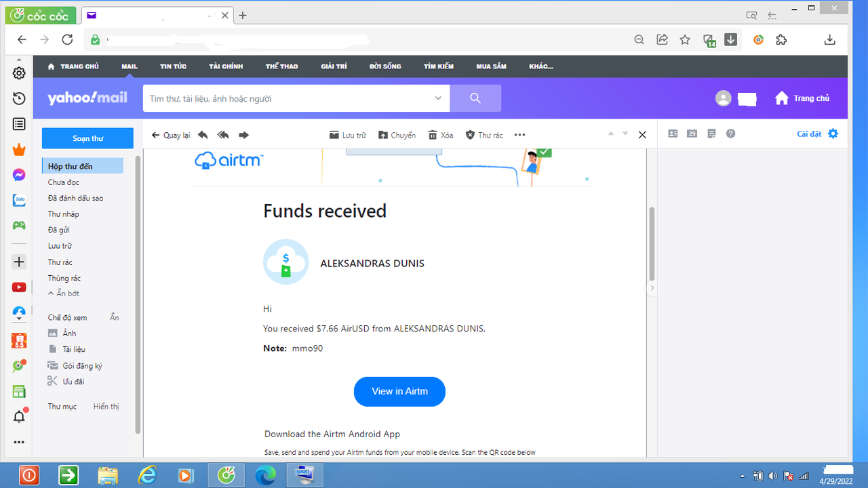Open Messenger from the sidebar
This screenshot has height=488, width=868.
tap(19, 175)
